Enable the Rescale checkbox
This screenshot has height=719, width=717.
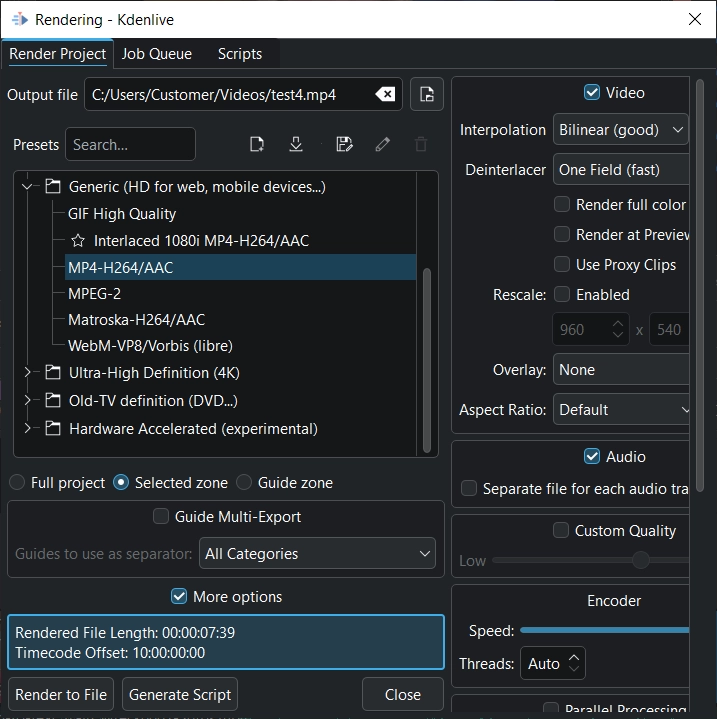562,295
